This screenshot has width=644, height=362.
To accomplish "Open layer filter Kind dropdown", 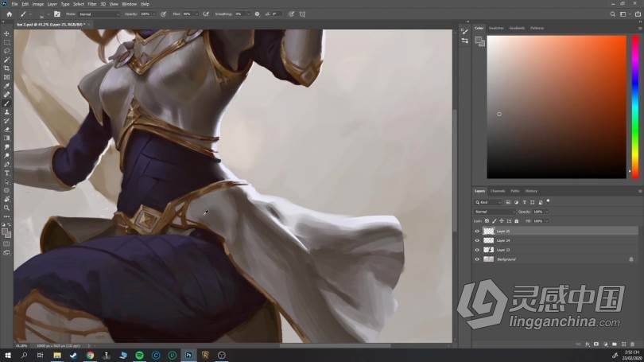I will pyautogui.click(x=488, y=202).
